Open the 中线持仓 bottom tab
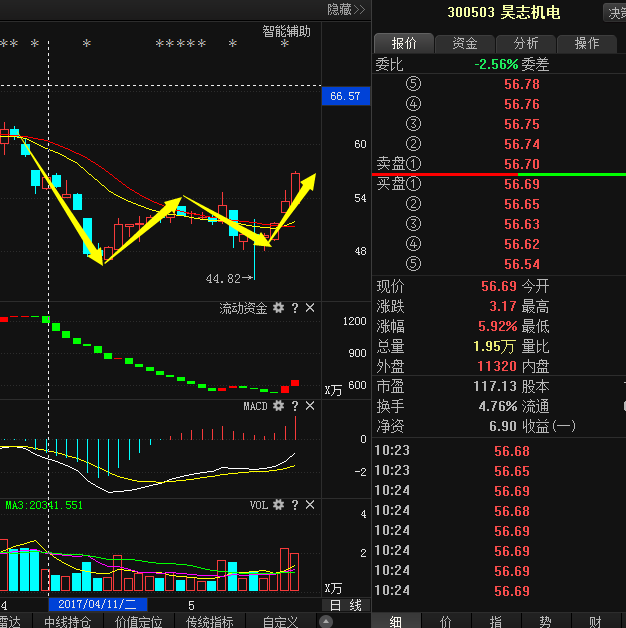 coord(68,621)
